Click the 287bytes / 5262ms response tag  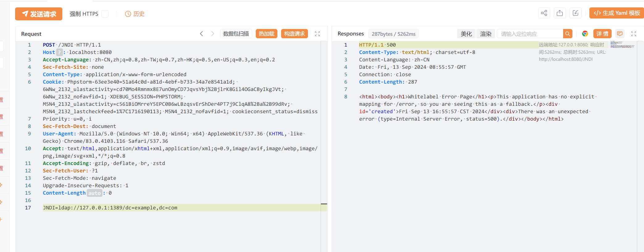pyautogui.click(x=393, y=34)
